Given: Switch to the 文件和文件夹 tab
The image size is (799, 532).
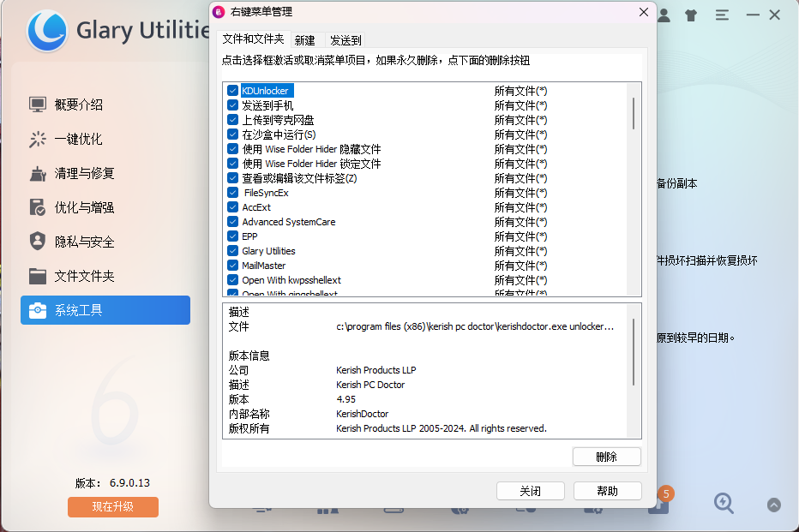Looking at the screenshot, I should point(253,39).
